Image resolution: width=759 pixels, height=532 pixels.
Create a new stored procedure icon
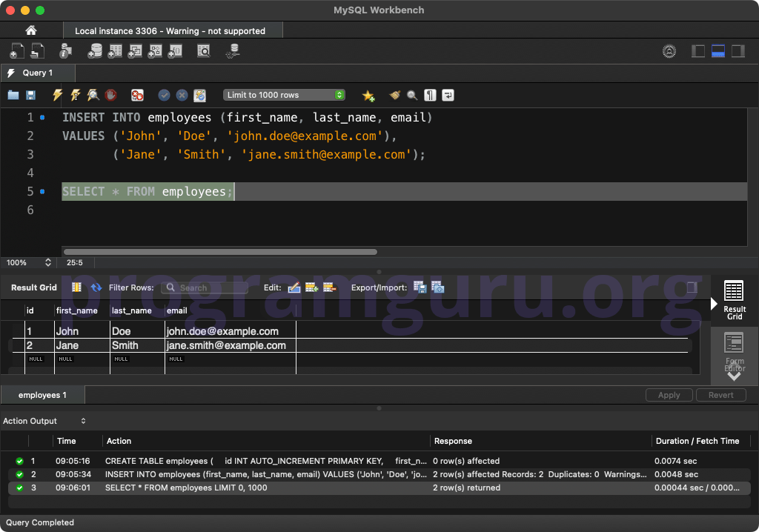[x=155, y=51]
